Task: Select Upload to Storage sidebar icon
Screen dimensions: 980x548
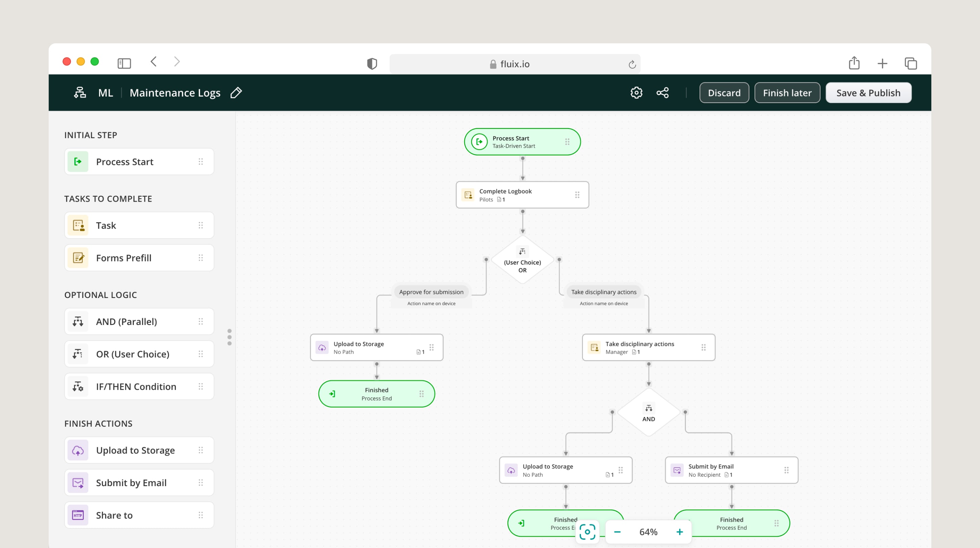Action: pos(78,450)
